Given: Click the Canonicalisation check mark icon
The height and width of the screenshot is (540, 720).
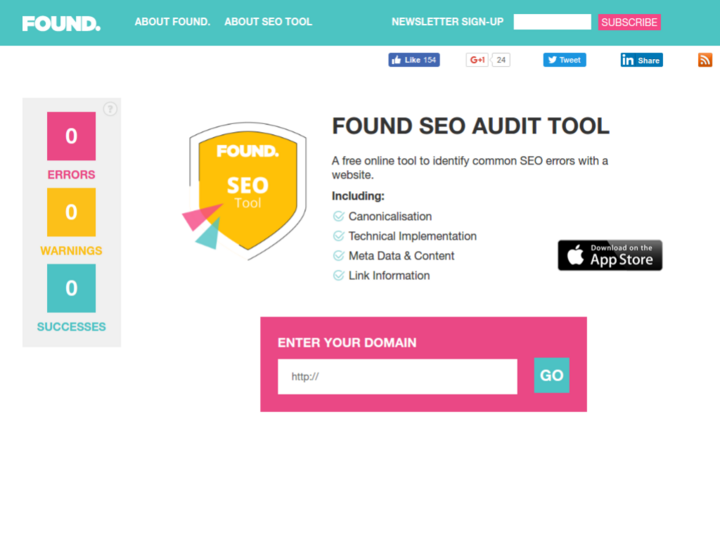Looking at the screenshot, I should (x=339, y=216).
